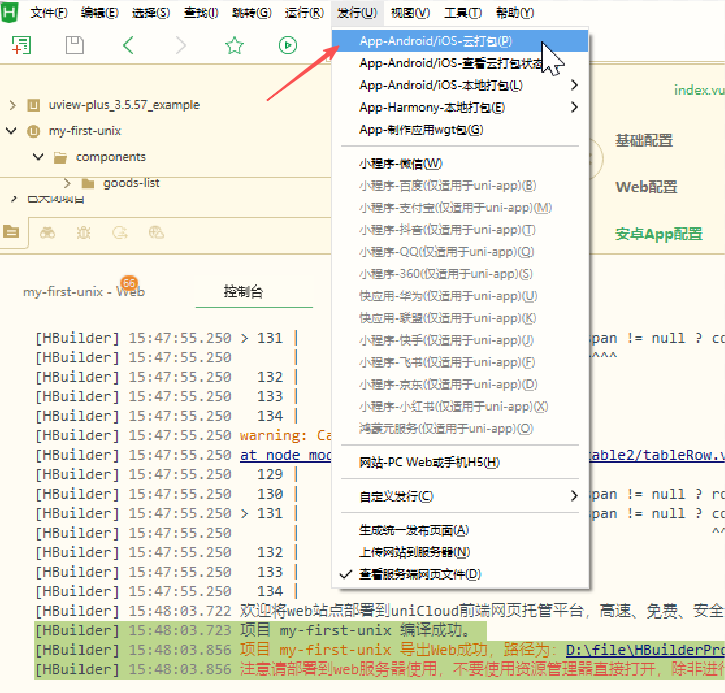
Task: Open the 编辑(E) menu
Action: click(99, 12)
